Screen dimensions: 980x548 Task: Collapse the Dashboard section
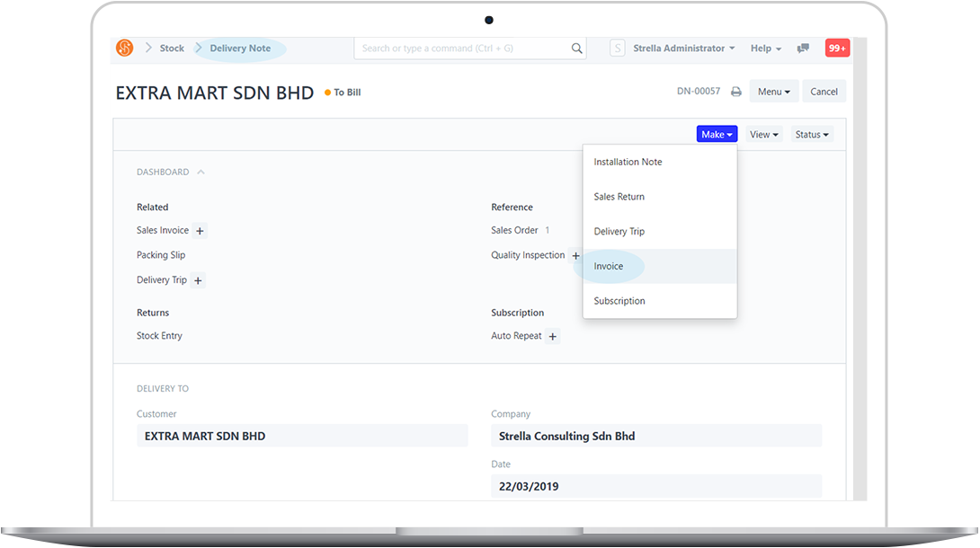[200, 172]
